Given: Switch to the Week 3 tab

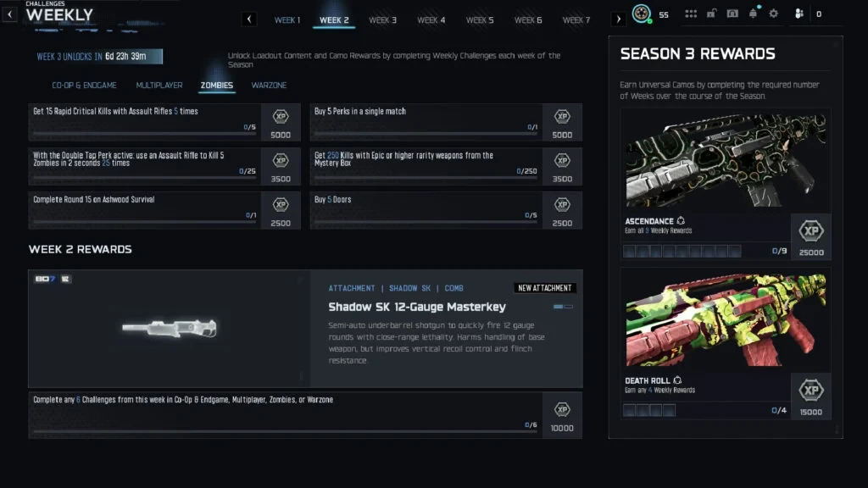Looking at the screenshot, I should (x=382, y=19).
